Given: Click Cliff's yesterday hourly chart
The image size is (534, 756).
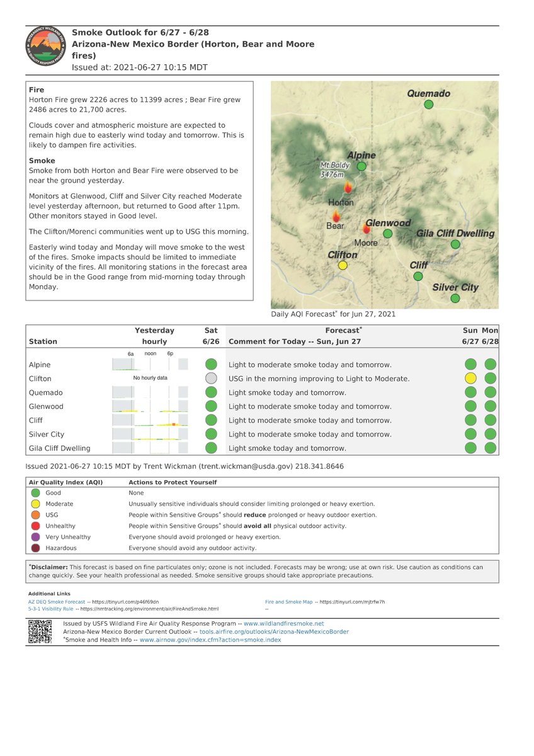Looking at the screenshot, I should [150, 420].
